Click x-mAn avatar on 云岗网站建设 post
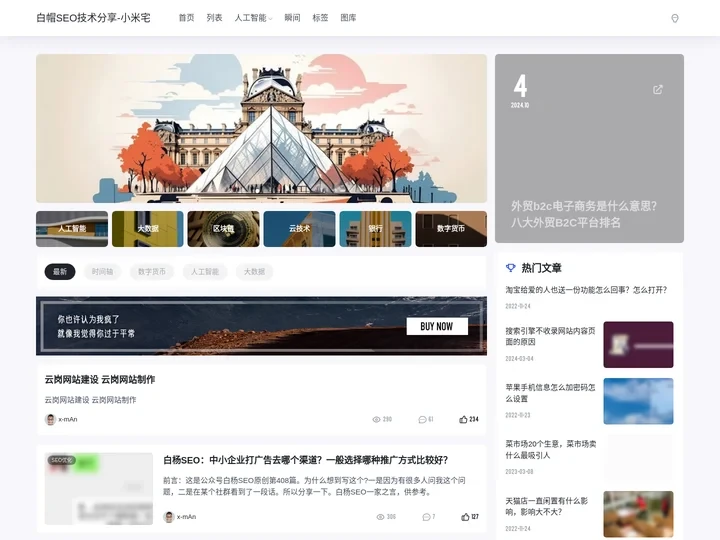This screenshot has height=540, width=720. pyautogui.click(x=50, y=419)
